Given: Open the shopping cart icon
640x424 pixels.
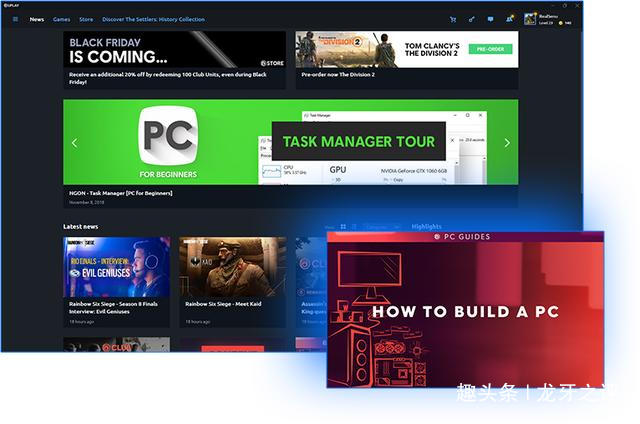Looking at the screenshot, I should pos(453,19).
